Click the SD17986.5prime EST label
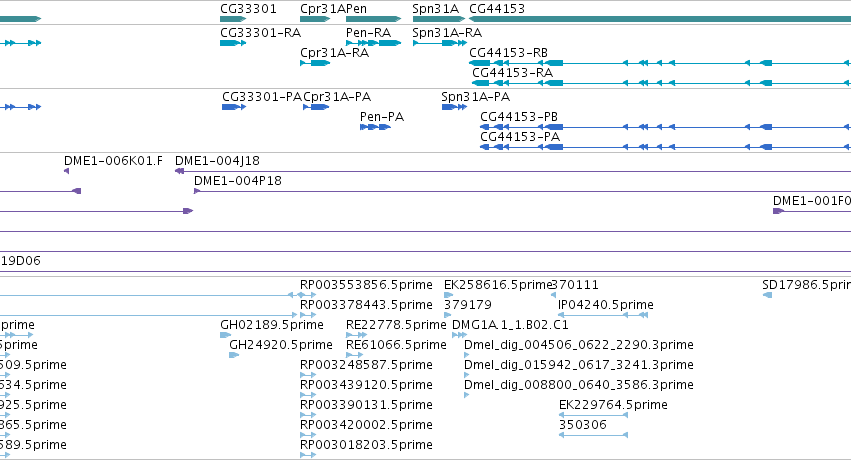Viewport: 851px width, 460px height. [x=806, y=285]
